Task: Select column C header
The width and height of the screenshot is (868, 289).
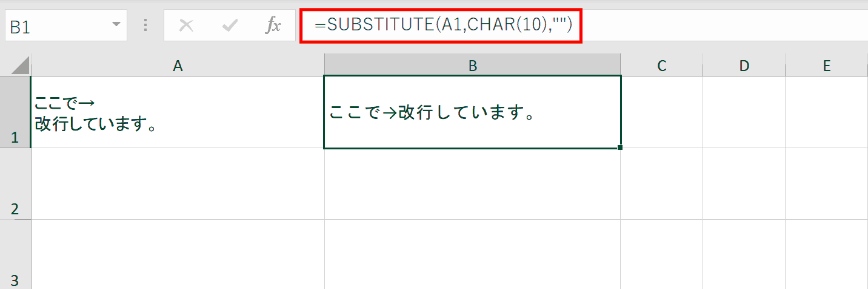Action: 661,65
